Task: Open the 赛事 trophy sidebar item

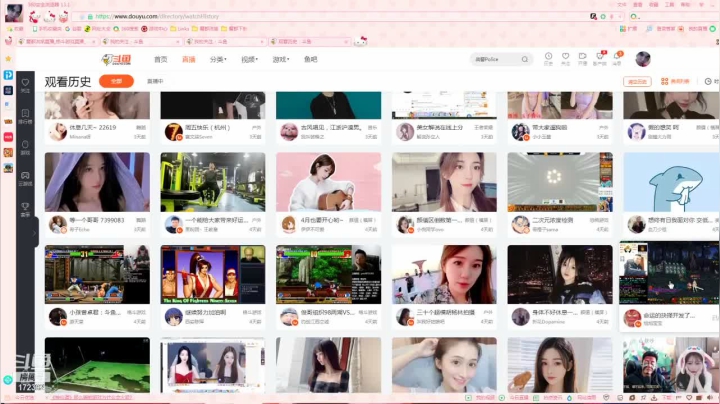Action: pyautogui.click(x=25, y=209)
